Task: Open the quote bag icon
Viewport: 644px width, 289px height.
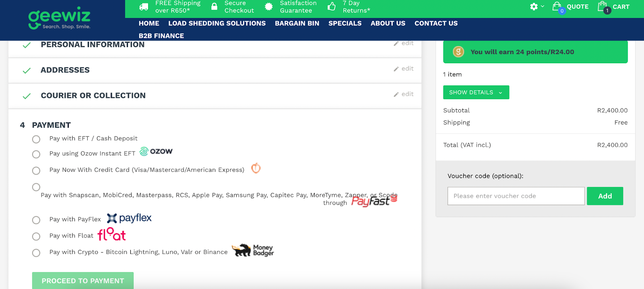Action: tap(557, 7)
